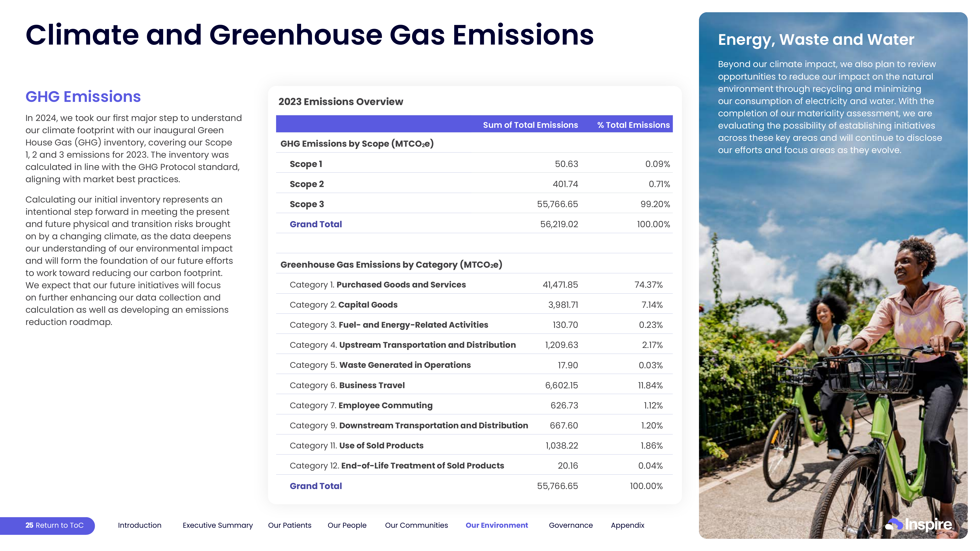Click the % Total Emissions column header
Screen dimensions: 980x551
(x=633, y=125)
